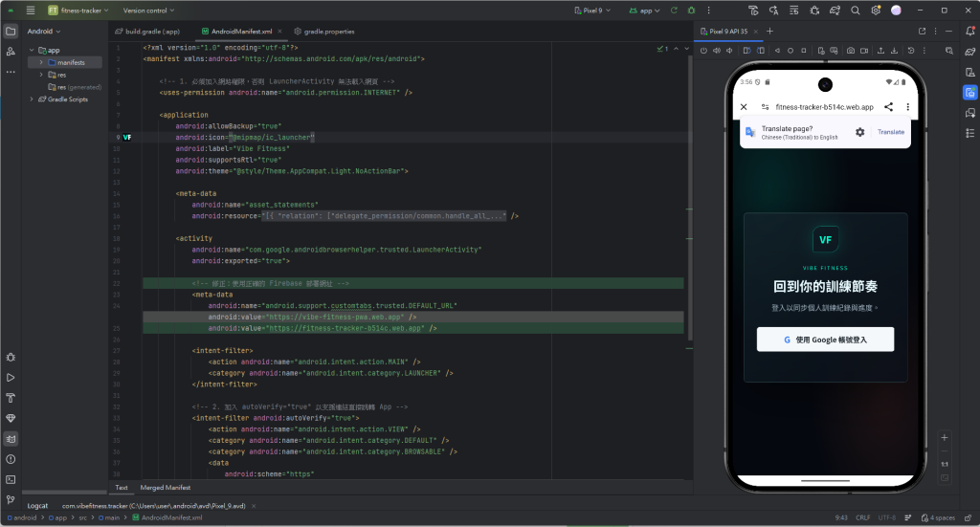Image resolution: width=980 pixels, height=527 pixels.
Task: Click the user profile avatar
Action: (896, 11)
